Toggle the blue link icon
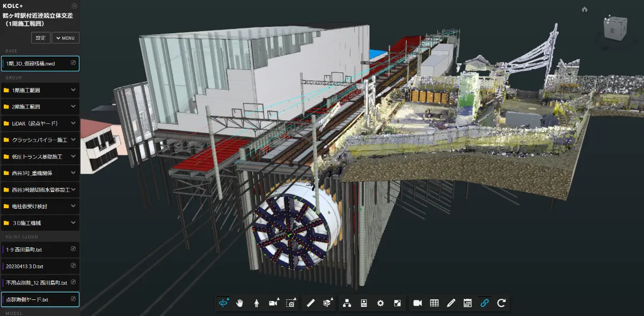Screen dimensions: 644x316 pyautogui.click(x=485, y=303)
